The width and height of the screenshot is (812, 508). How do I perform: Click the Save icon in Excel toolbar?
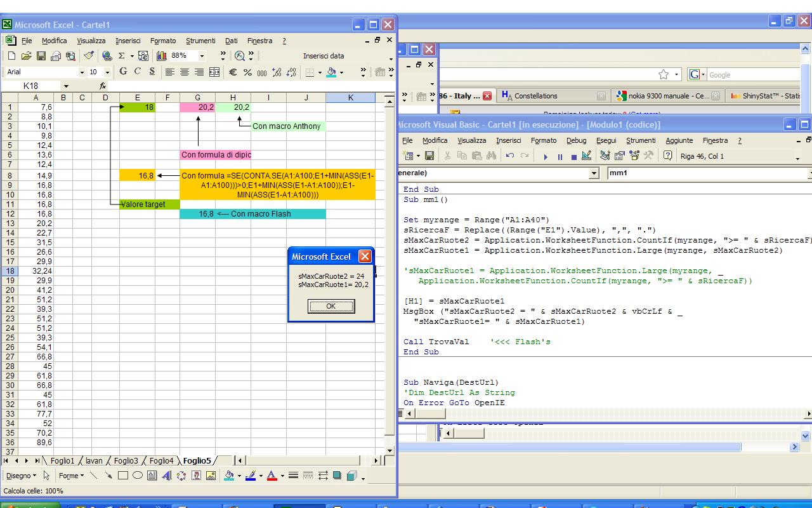[41, 56]
